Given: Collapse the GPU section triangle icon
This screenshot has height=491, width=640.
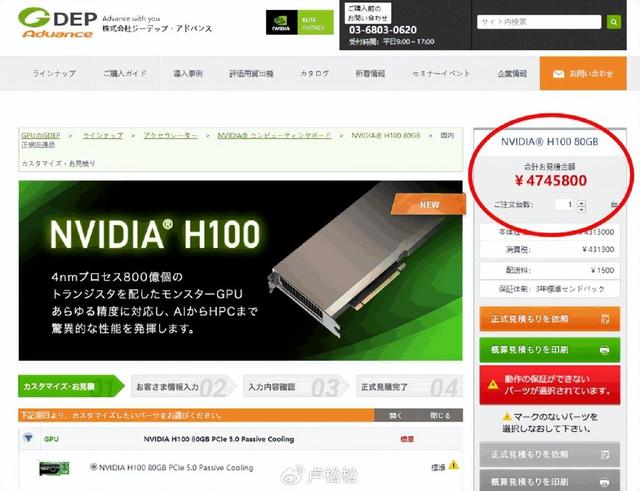Looking at the screenshot, I should point(28,438).
